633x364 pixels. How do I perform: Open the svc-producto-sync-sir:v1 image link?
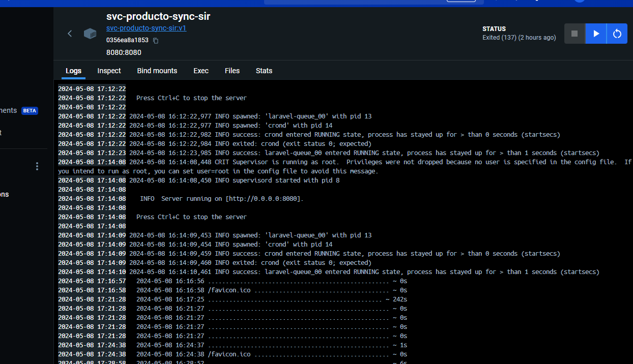coord(146,28)
